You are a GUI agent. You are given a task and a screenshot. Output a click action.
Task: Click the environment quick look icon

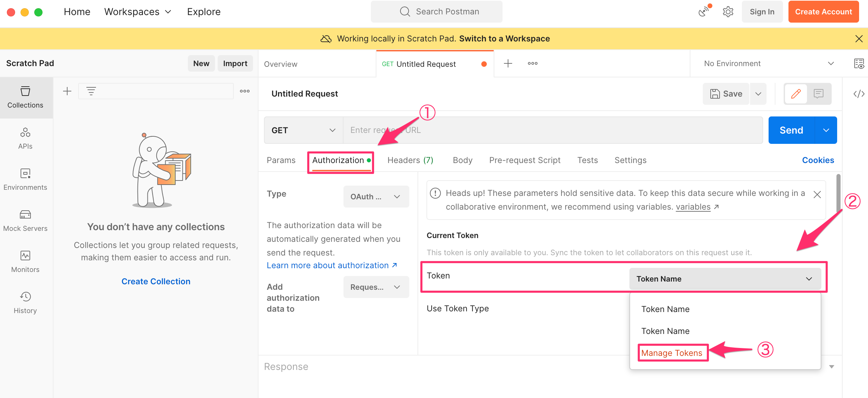[x=859, y=63]
